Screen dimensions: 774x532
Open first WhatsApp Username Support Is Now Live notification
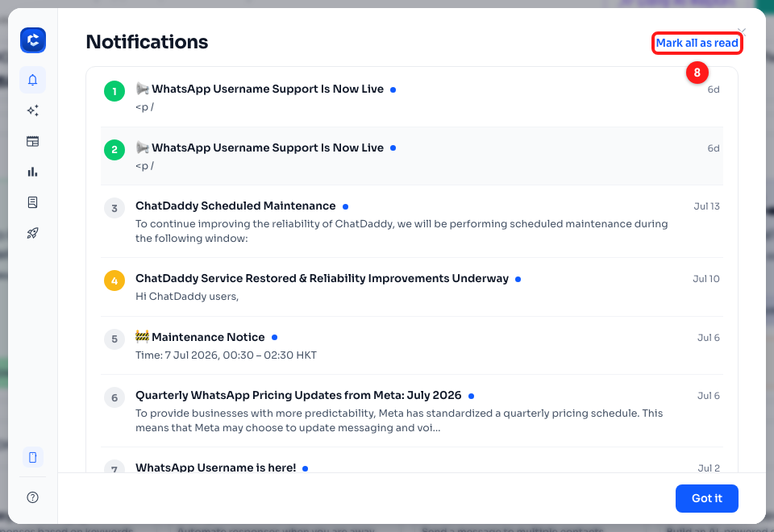tap(412, 98)
